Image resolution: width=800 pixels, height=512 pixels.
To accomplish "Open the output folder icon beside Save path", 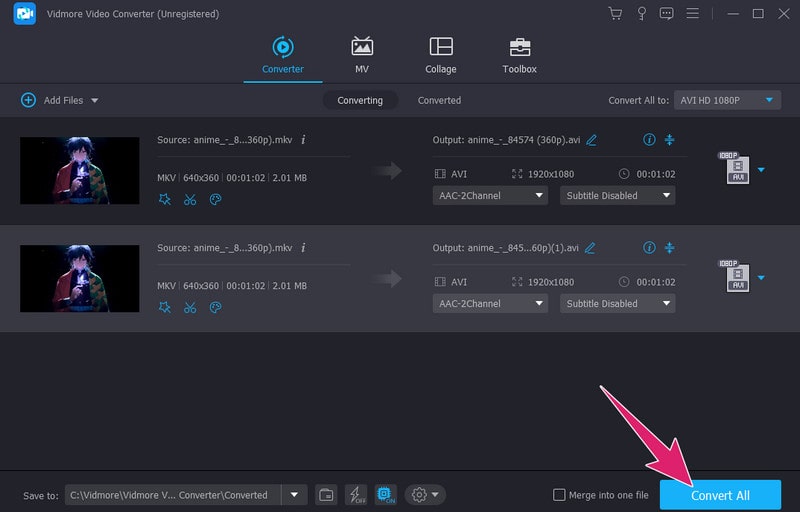I will pos(326,495).
